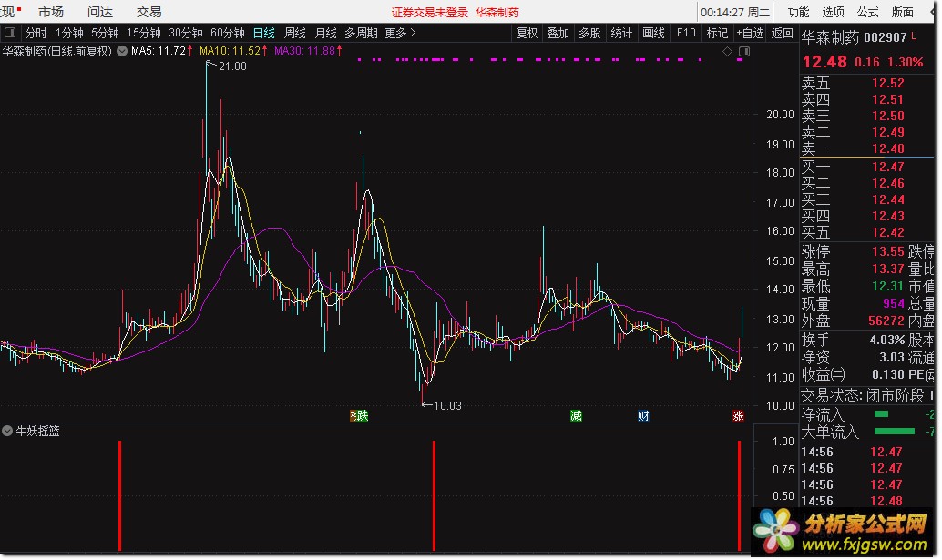The image size is (942, 560).
Task: Click the MA10: 11.52 label
Action: coord(233,51)
